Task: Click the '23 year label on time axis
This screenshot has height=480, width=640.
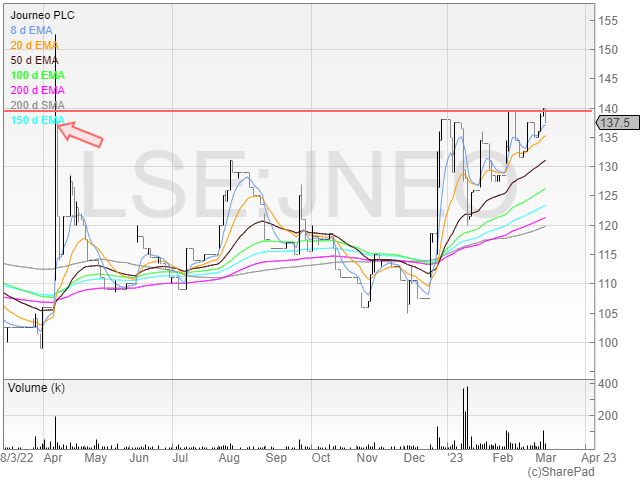Action: tap(455, 458)
